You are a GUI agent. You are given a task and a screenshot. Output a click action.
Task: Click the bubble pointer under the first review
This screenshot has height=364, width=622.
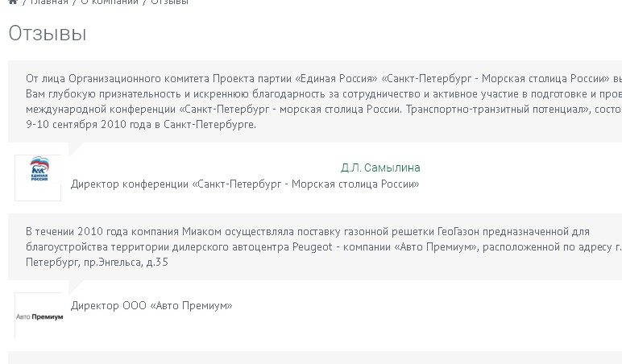pos(76,149)
